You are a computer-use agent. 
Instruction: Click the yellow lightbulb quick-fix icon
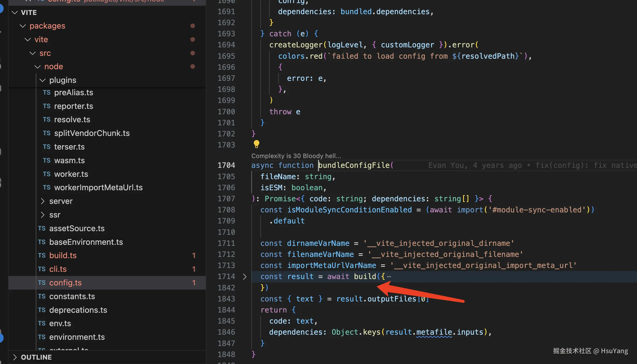click(256, 144)
